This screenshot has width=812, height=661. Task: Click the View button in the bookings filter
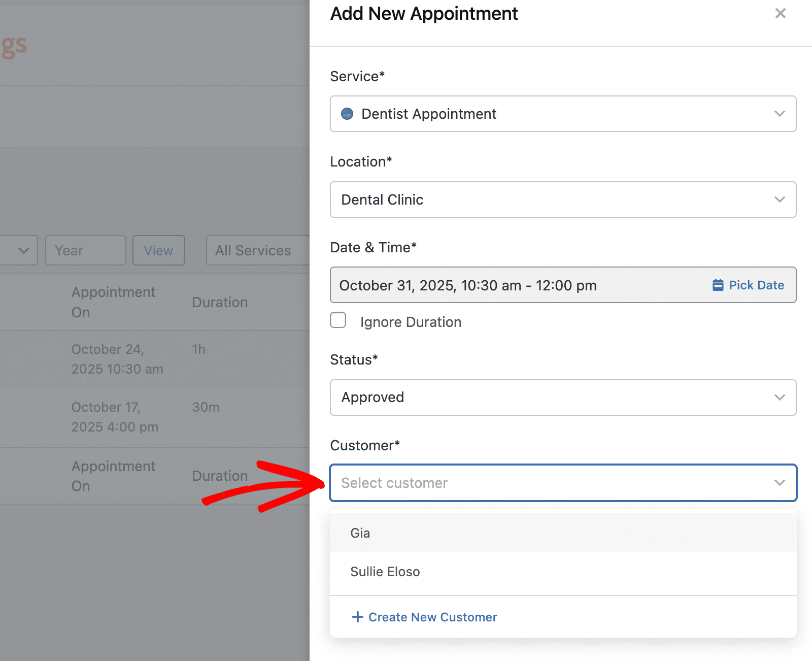pyautogui.click(x=158, y=250)
